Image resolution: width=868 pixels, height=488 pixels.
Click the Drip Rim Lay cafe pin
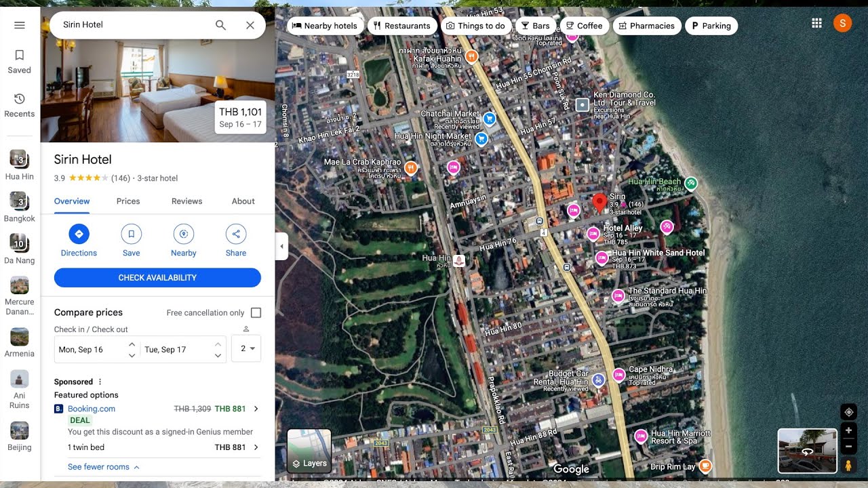pyautogui.click(x=706, y=466)
